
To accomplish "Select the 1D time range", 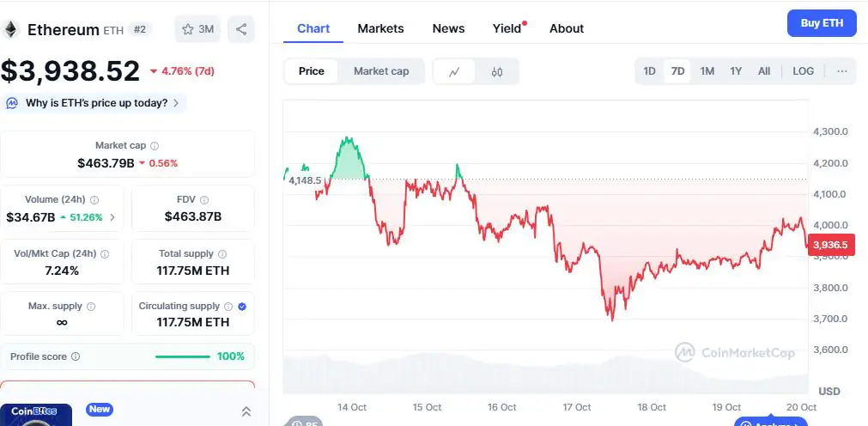I will pos(650,71).
